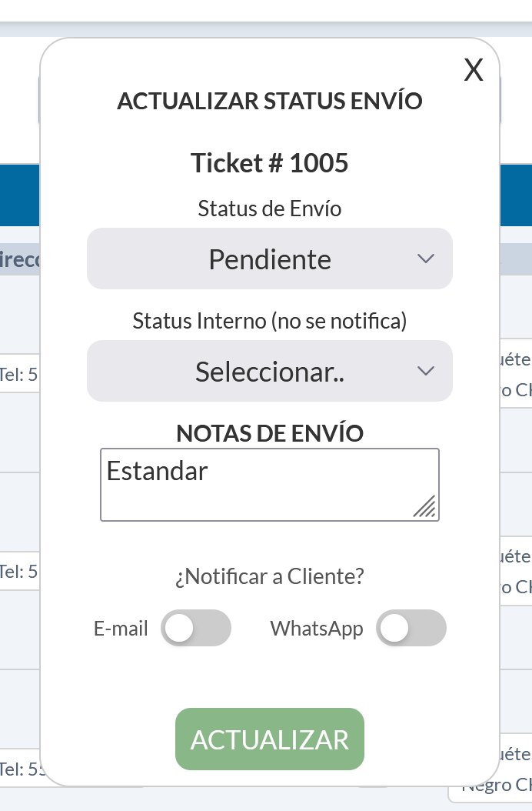Click the Status Interno (no se notifica) label
Image resolution: width=532 pixels, height=811 pixels.
click(269, 321)
